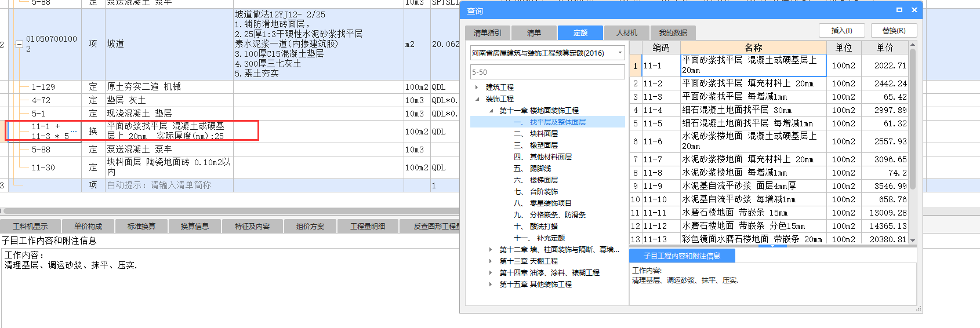Select quota row 11-6 水泥砂浆楼地面
This screenshot has width=980, height=328.
pyautogui.click(x=769, y=141)
